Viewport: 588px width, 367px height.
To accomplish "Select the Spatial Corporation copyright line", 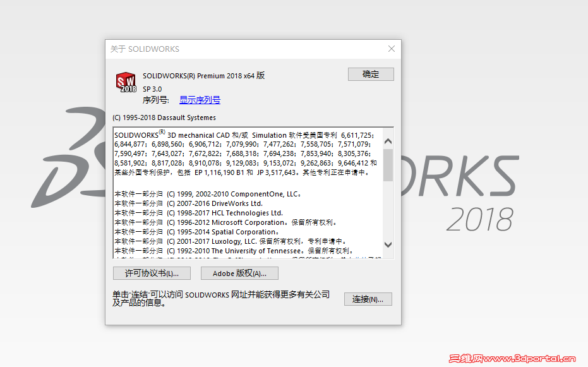I will [197, 232].
